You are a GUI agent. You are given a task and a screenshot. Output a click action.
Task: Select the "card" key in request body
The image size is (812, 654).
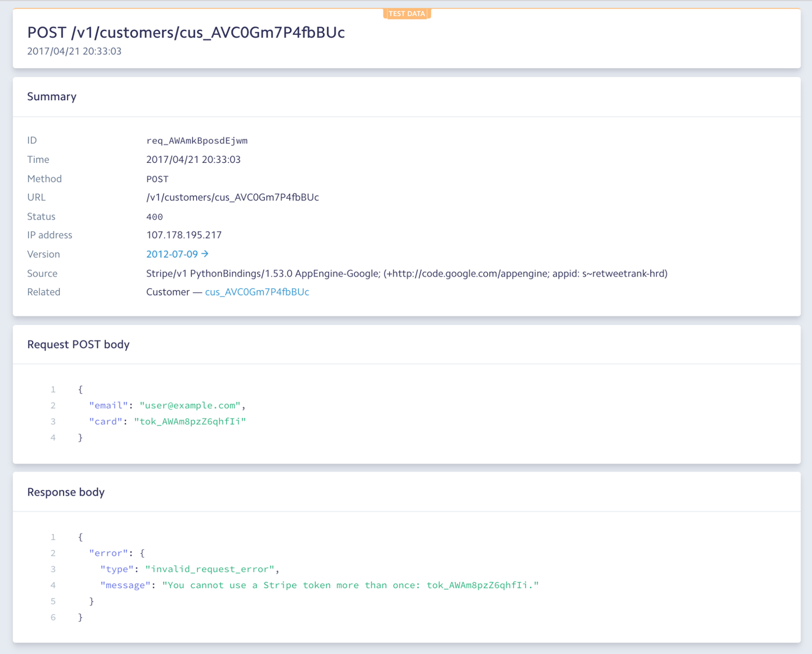(x=106, y=422)
